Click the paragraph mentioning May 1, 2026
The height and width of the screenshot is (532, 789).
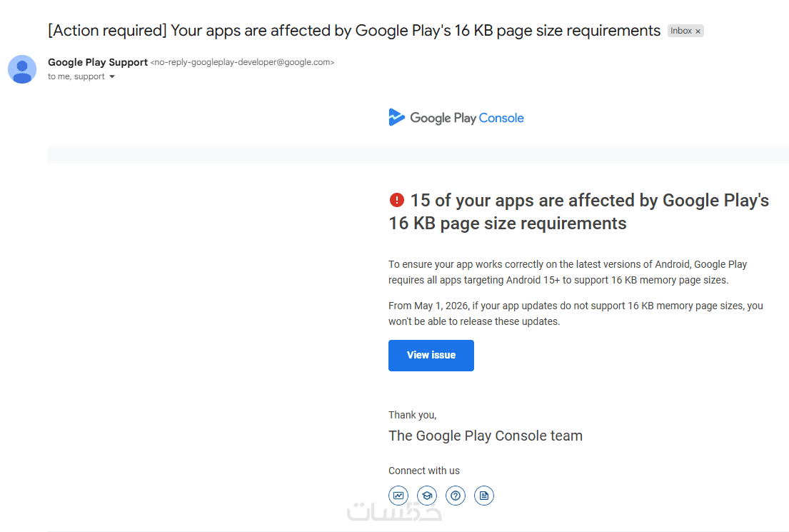coord(576,313)
